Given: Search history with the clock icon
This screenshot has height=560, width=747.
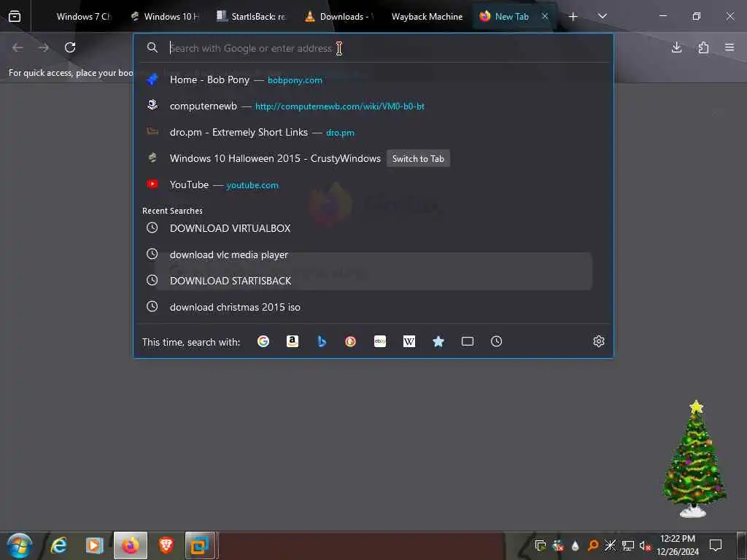Looking at the screenshot, I should (x=496, y=341).
